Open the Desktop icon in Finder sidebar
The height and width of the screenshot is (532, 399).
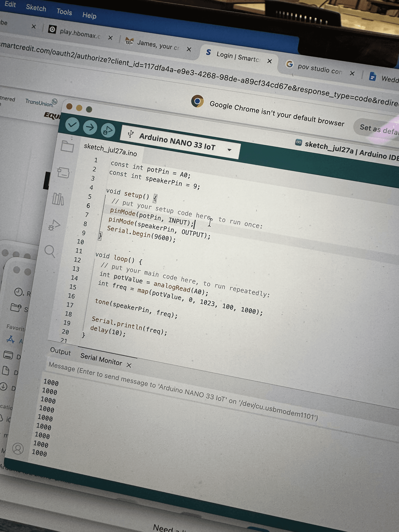point(8,355)
